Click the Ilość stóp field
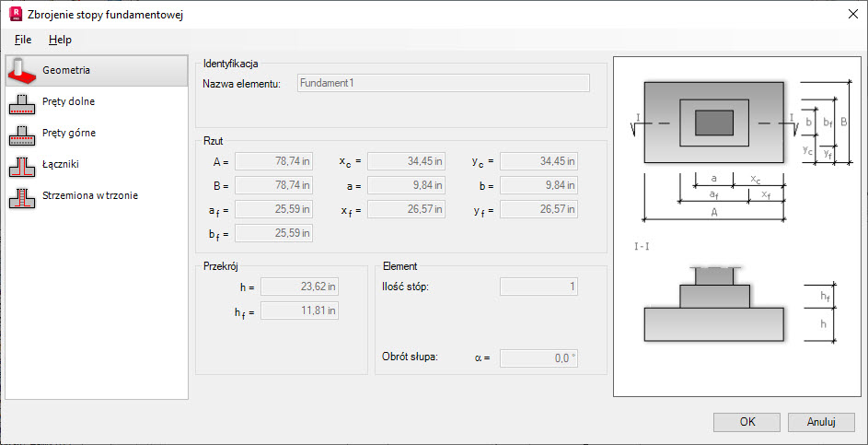This screenshot has height=445, width=868. (x=538, y=287)
